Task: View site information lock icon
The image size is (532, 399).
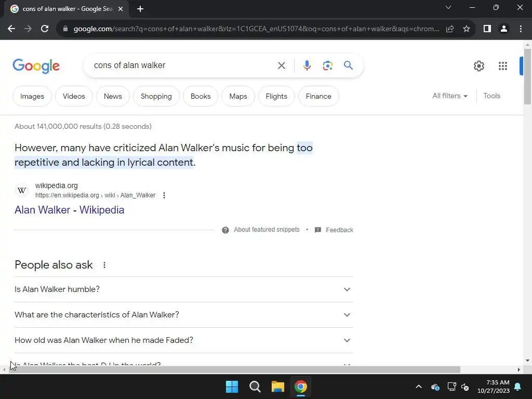Action: coord(65,29)
